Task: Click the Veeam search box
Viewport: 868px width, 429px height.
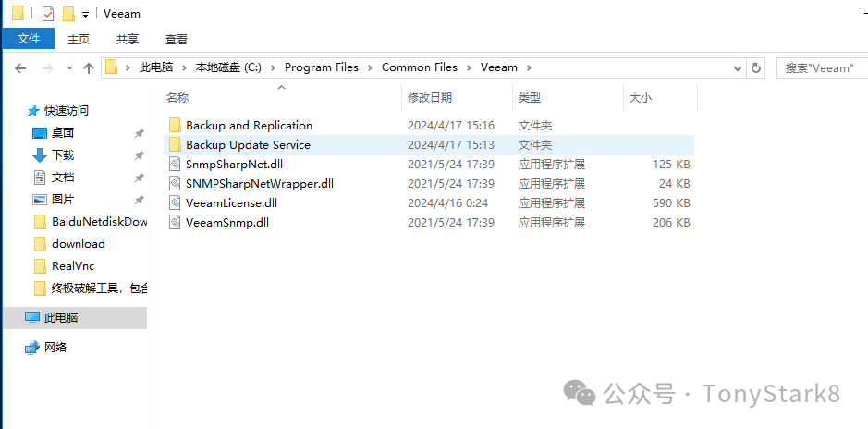Action: (x=822, y=68)
